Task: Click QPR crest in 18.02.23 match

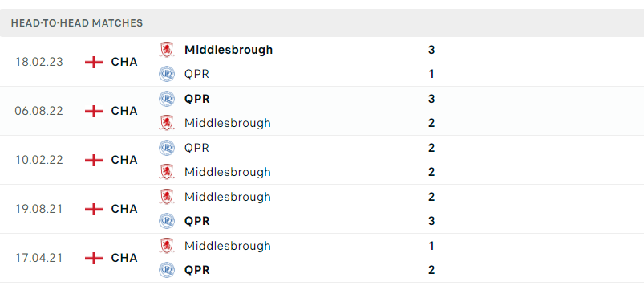Action: coord(166,74)
